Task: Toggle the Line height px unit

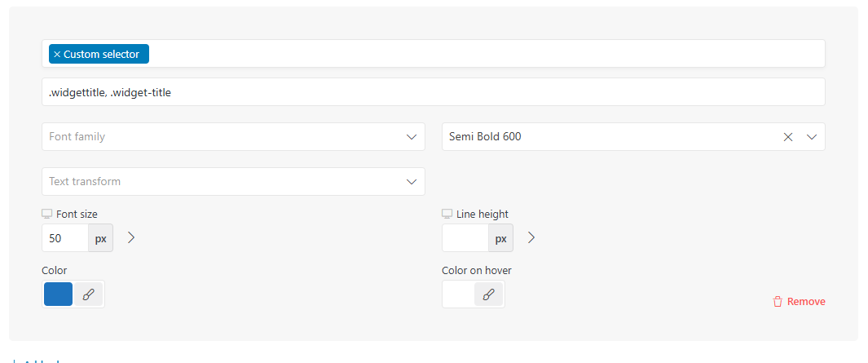Action: 501,238
